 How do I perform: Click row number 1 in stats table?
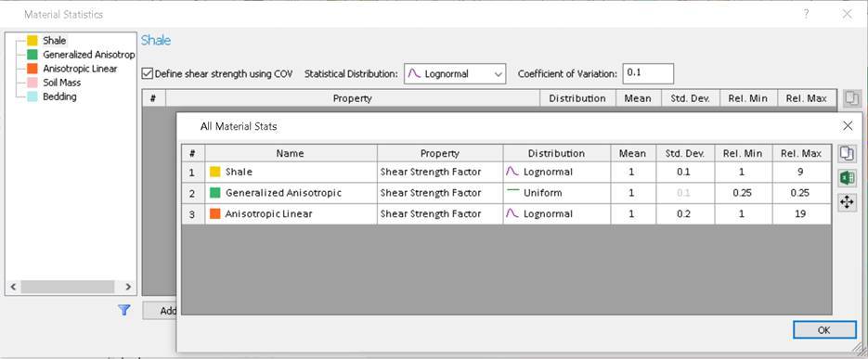click(x=193, y=172)
